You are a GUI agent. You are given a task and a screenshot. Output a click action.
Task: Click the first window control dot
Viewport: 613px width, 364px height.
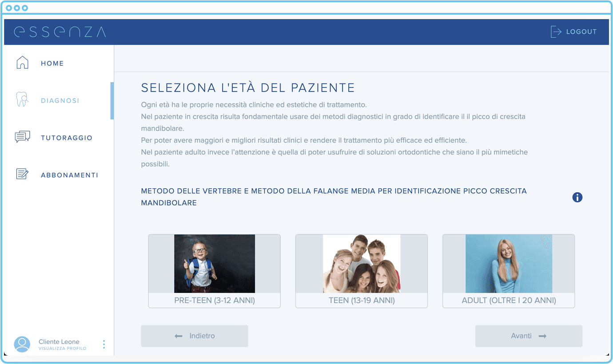click(x=9, y=8)
